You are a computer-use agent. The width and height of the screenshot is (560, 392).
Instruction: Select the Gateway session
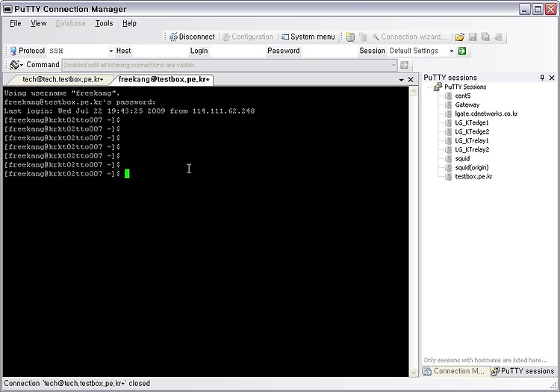coord(467,105)
